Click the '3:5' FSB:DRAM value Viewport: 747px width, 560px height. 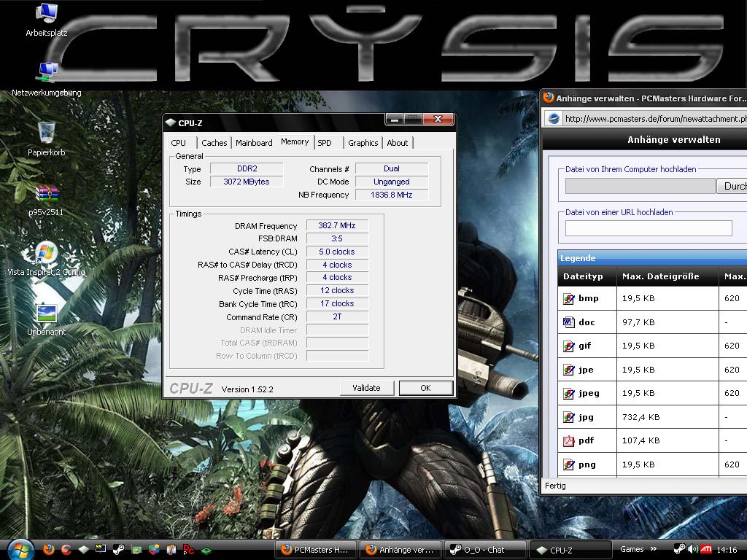337,238
